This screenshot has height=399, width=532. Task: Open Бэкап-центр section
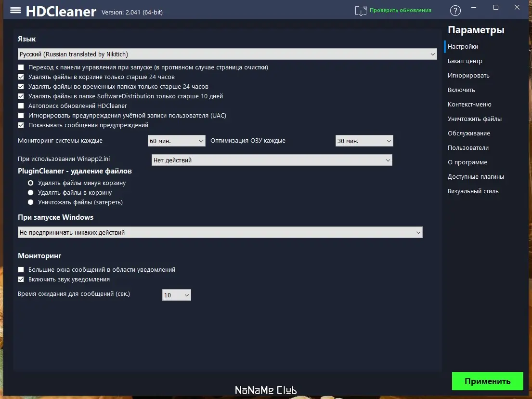pyautogui.click(x=465, y=61)
